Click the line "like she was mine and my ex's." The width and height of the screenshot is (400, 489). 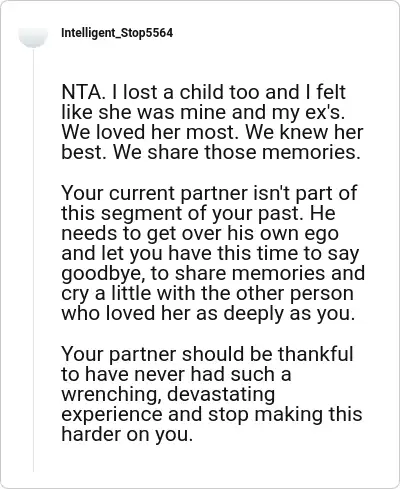point(203,112)
